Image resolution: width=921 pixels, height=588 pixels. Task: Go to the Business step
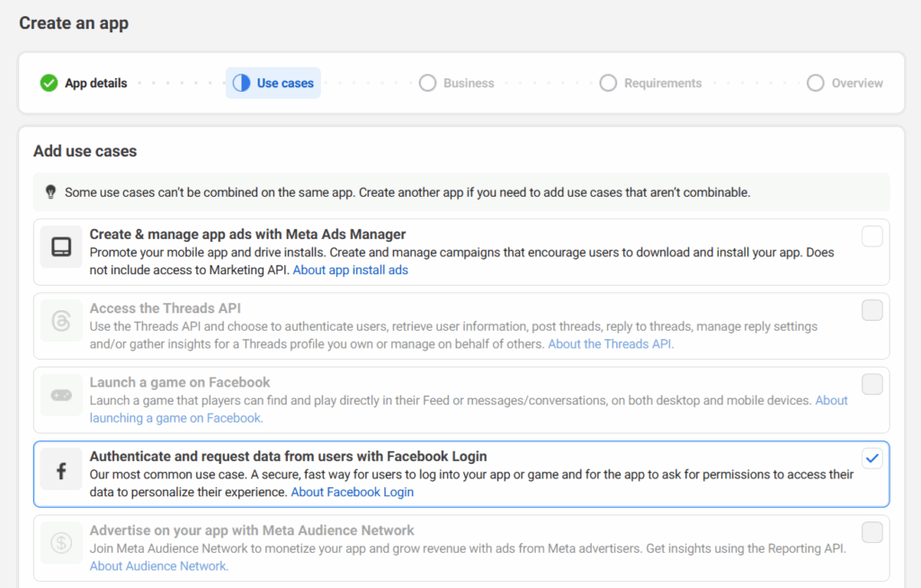pos(457,83)
